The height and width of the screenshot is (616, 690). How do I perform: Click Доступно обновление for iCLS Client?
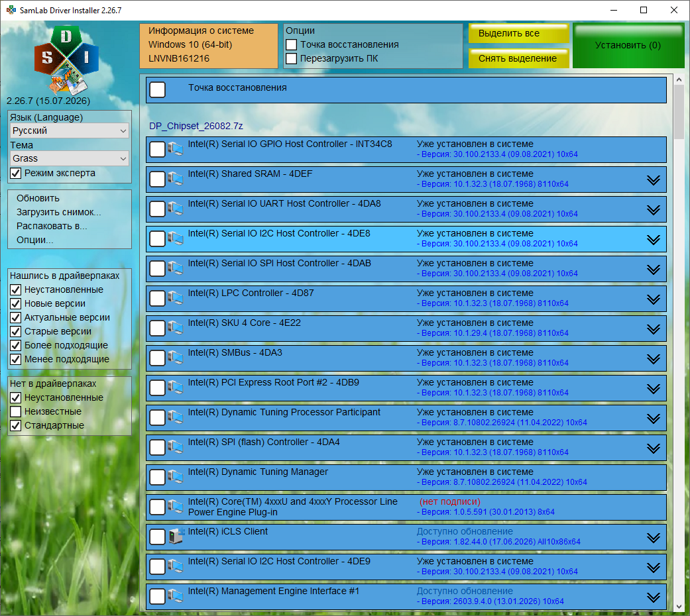click(x=465, y=532)
